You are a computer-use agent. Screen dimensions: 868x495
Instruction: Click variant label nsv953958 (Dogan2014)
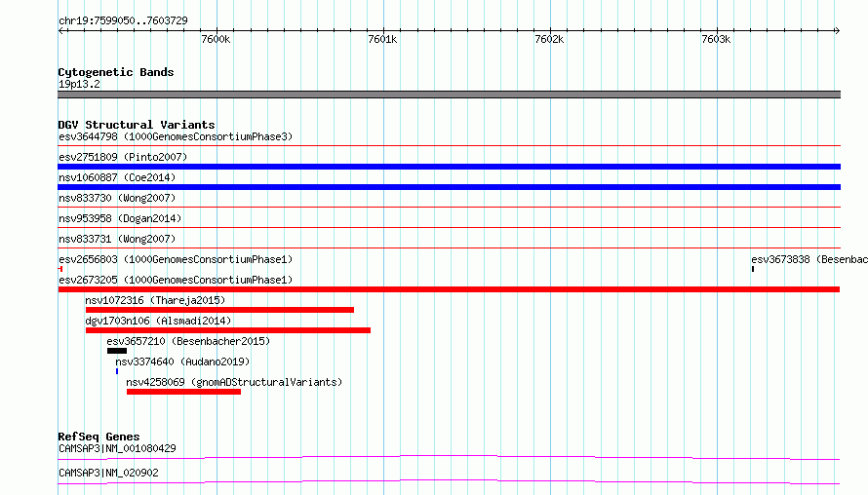(x=120, y=218)
